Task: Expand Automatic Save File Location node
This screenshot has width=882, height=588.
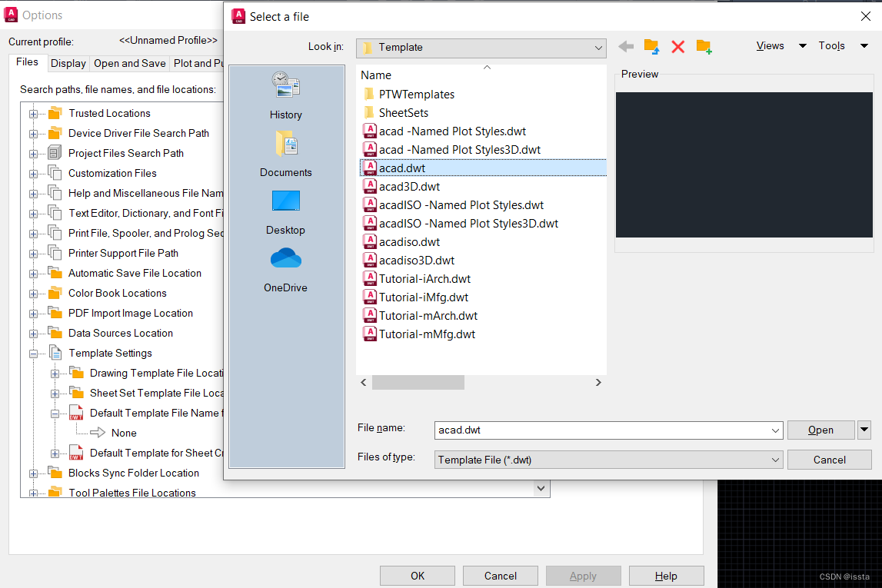Action: click(x=34, y=274)
